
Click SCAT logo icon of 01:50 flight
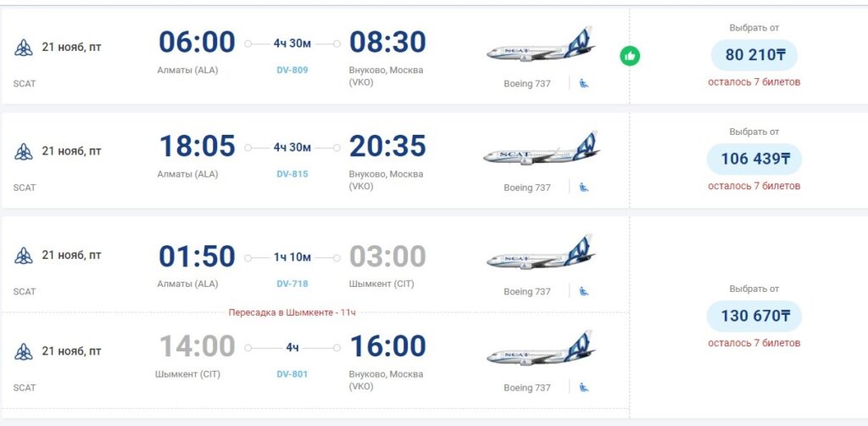(x=24, y=255)
